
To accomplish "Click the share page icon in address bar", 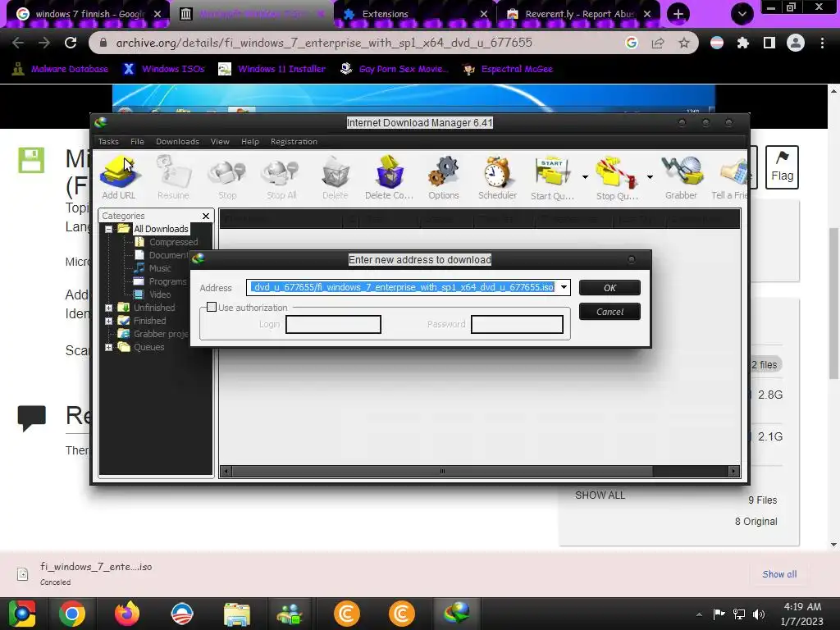I will click(658, 43).
